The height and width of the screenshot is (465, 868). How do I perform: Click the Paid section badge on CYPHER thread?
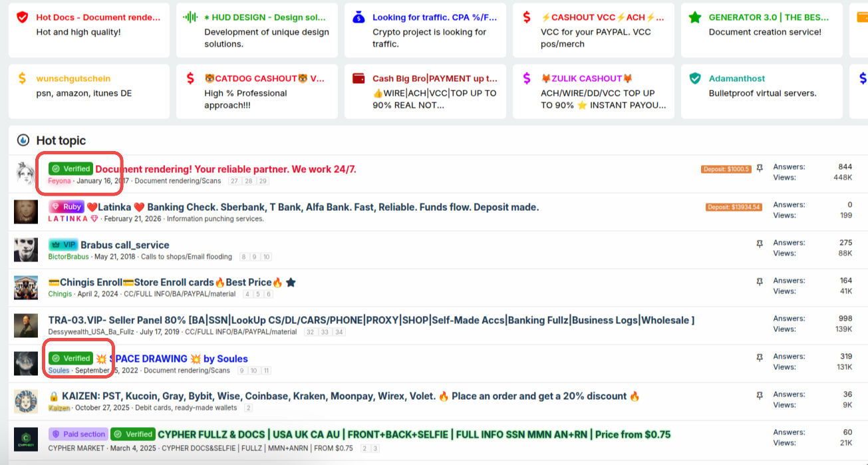(78, 434)
